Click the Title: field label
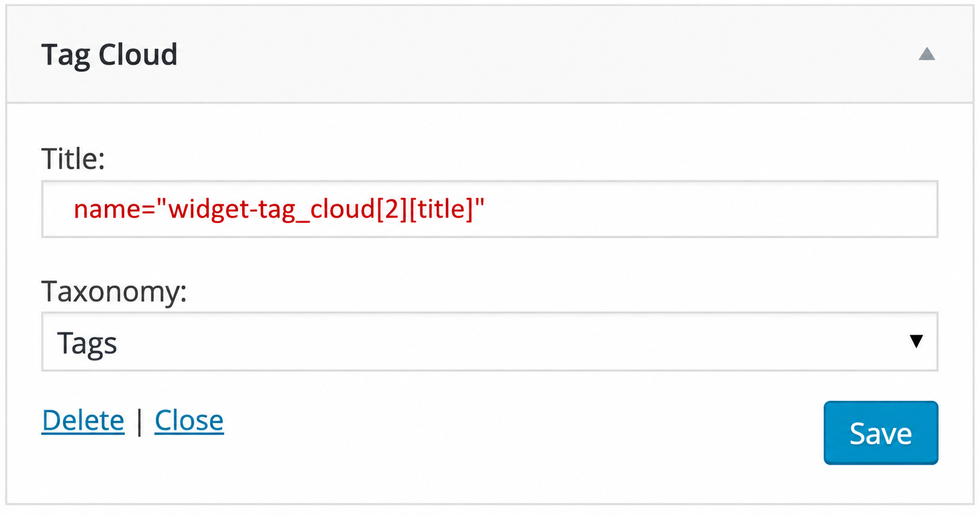Viewport: 980px width, 516px height. [73, 159]
